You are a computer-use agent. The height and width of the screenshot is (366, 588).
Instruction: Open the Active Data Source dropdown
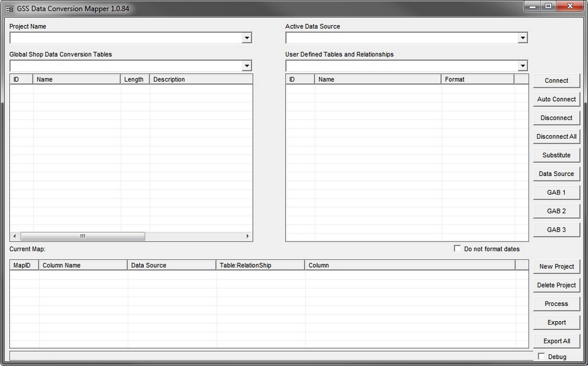[522, 38]
